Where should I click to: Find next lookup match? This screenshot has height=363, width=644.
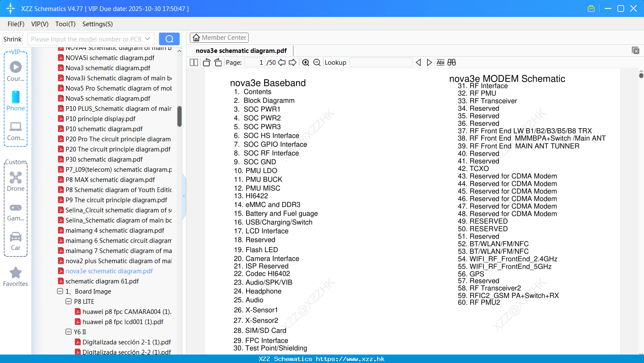click(429, 63)
